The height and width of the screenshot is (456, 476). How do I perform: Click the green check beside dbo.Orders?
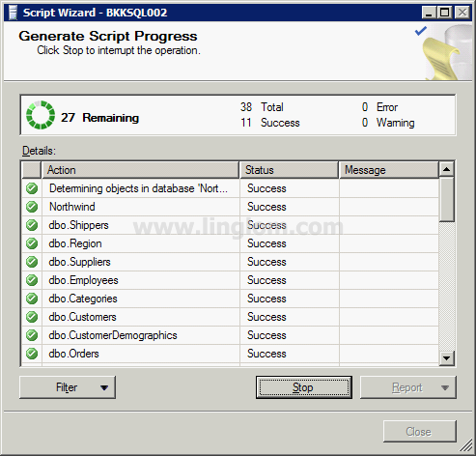tap(32, 354)
